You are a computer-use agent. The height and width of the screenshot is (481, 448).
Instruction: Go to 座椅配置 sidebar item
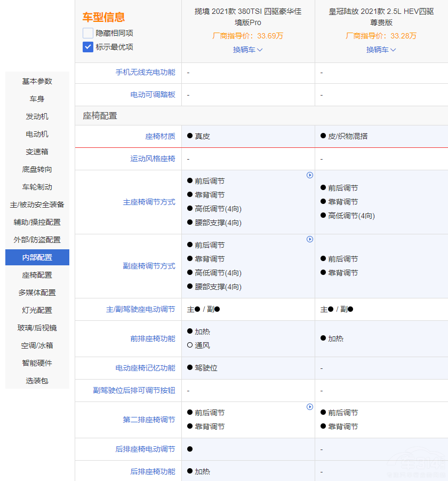37,275
